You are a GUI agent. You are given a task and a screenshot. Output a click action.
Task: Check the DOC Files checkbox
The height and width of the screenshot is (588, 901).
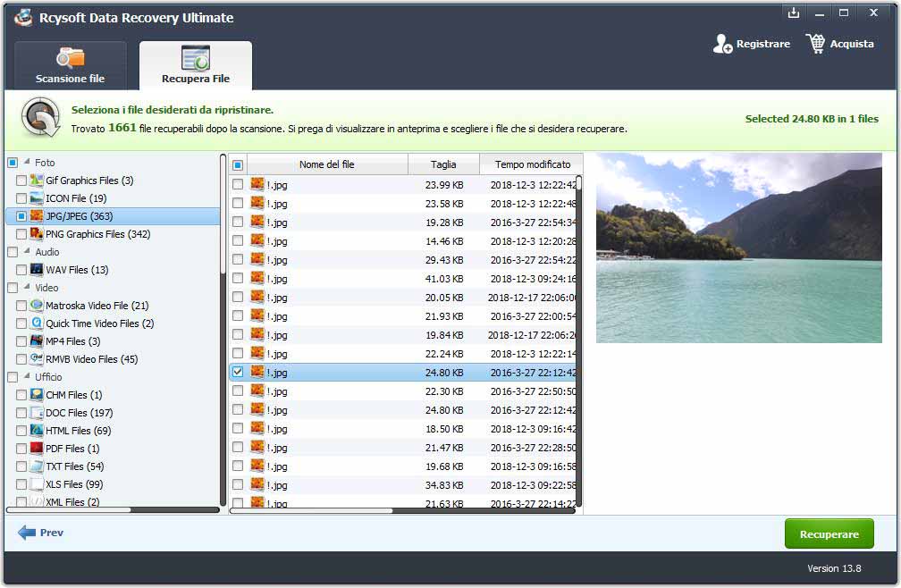pyautogui.click(x=21, y=413)
